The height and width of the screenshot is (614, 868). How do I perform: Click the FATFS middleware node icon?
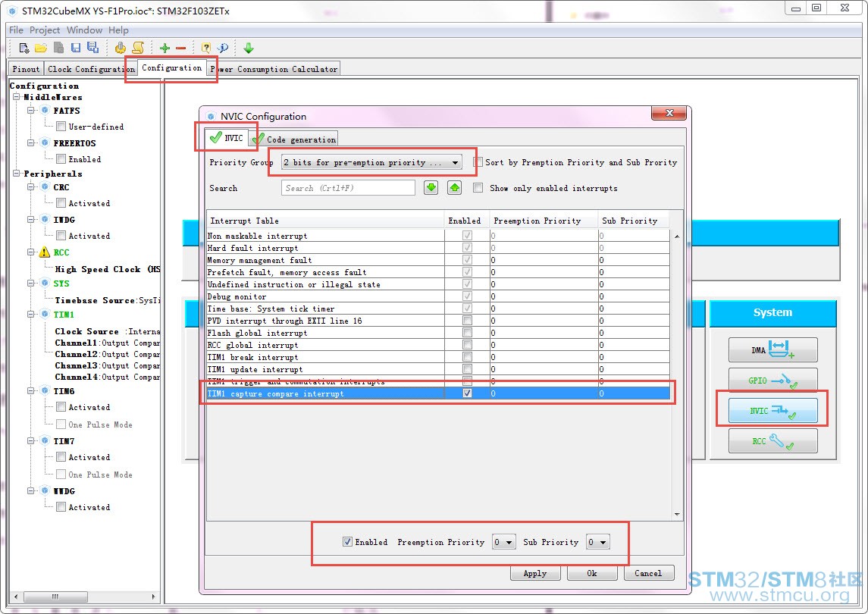(x=45, y=110)
